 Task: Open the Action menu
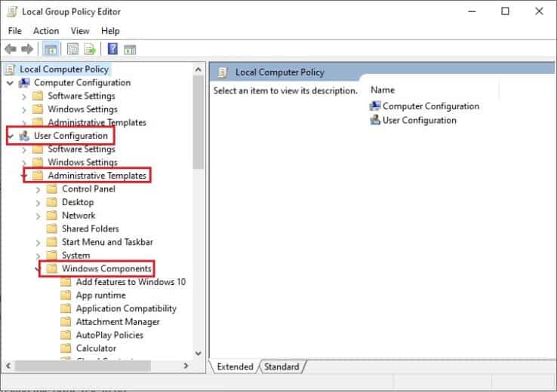pos(46,31)
